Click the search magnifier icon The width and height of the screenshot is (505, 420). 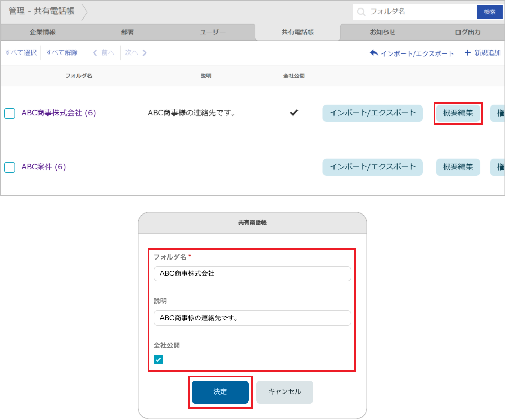(361, 12)
